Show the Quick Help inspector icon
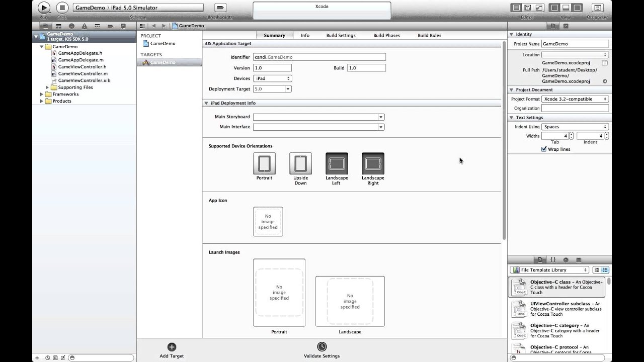 [x=566, y=26]
